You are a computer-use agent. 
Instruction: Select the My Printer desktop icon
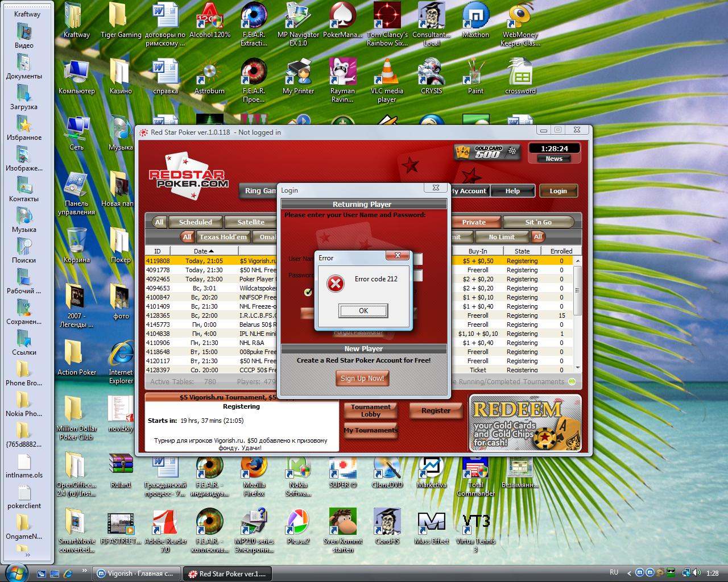point(298,77)
